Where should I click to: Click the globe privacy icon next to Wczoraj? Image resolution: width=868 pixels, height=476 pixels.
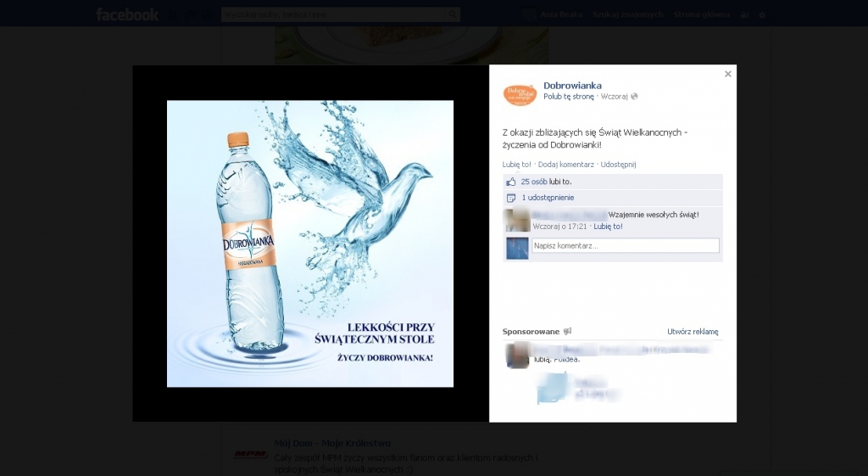[x=634, y=97]
